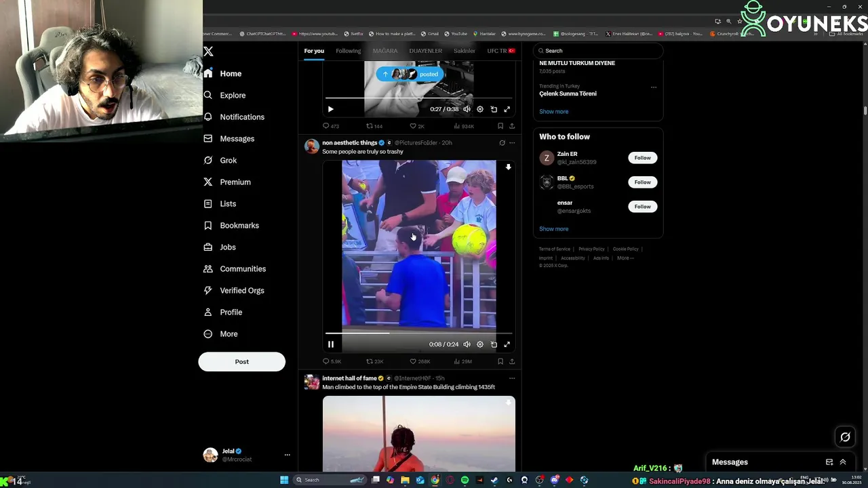Screen dimensions: 868x488
Task: Like the post with 268K likes
Action: coord(420,361)
